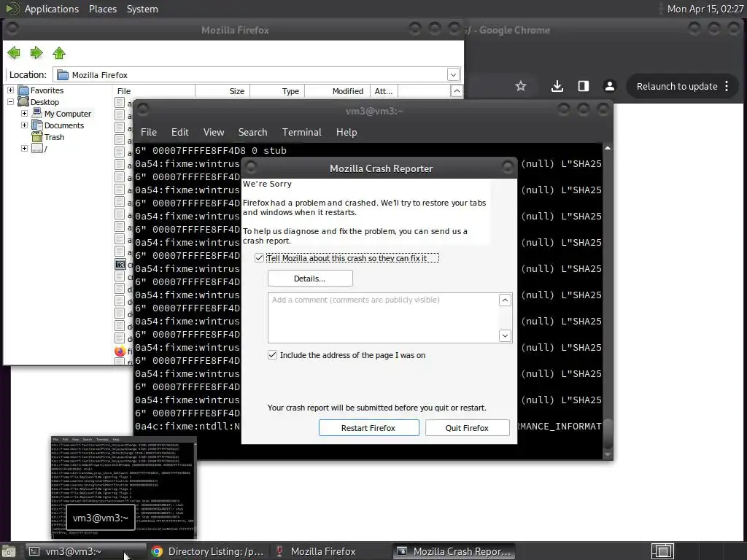The height and width of the screenshot is (560, 747).
Task: Expand the Favorites tree node
Action: click(x=10, y=90)
